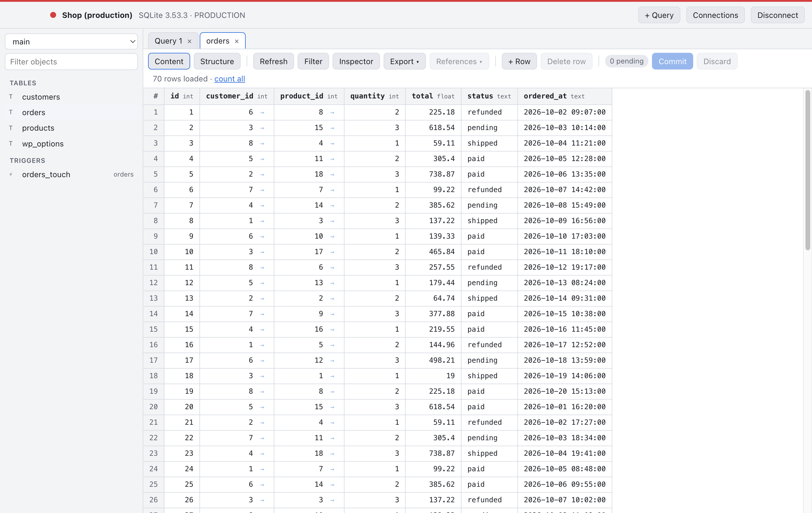The width and height of the screenshot is (812, 513).
Task: Click the table icon beside customers
Action: click(11, 97)
